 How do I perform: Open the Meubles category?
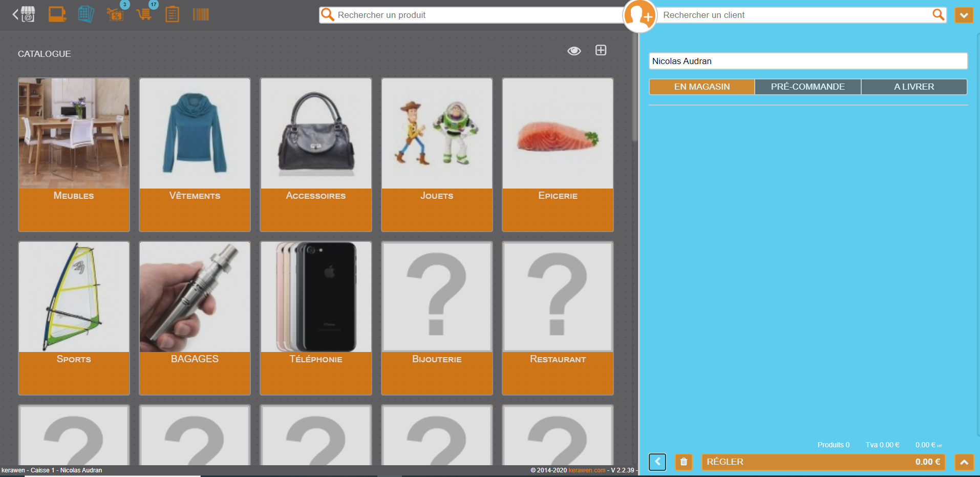(74, 155)
